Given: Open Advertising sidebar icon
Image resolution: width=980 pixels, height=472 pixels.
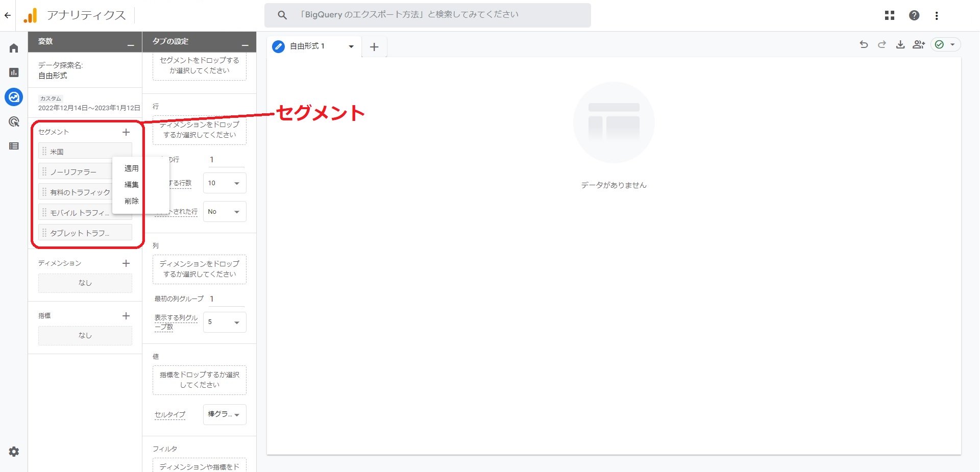Looking at the screenshot, I should 14,121.
